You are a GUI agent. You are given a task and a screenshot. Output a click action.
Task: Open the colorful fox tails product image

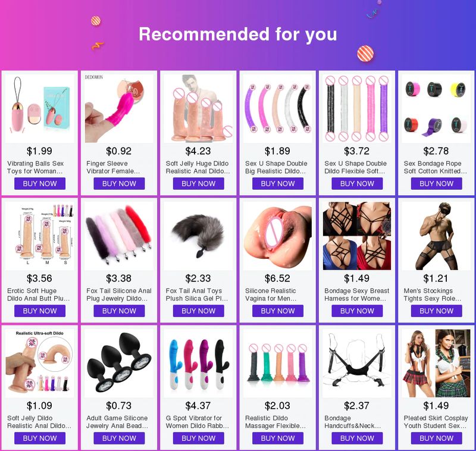click(119, 236)
